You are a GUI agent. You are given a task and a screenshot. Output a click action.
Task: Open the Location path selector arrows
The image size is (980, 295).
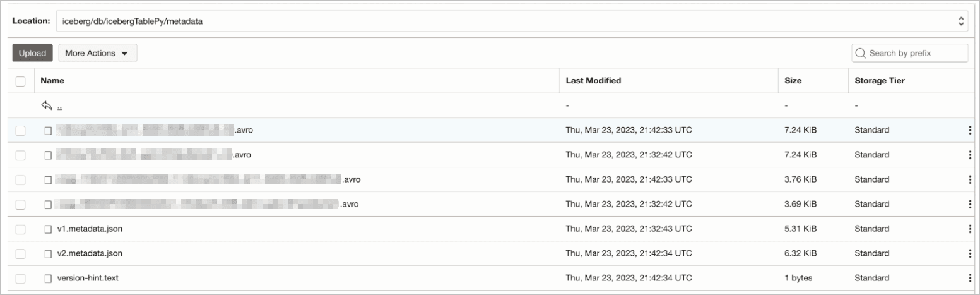961,21
